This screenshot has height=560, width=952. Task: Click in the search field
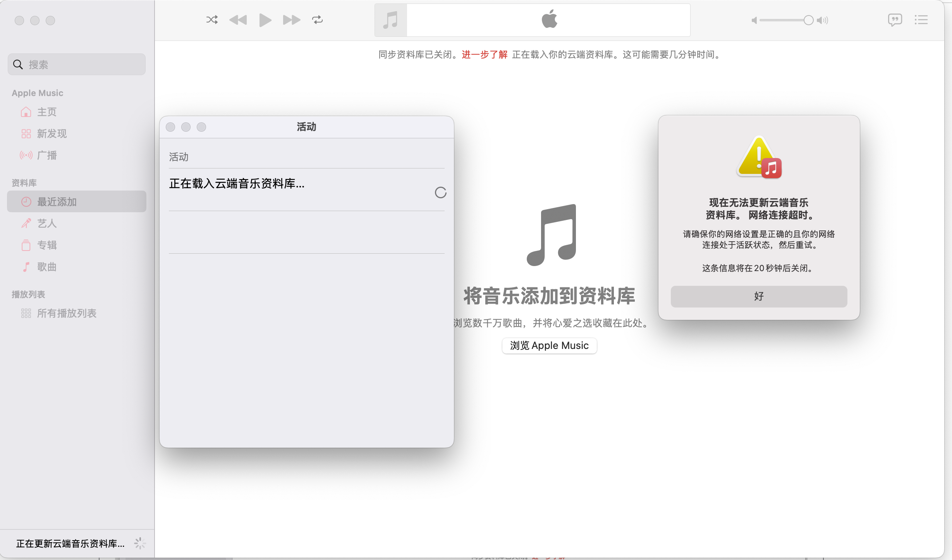click(77, 64)
